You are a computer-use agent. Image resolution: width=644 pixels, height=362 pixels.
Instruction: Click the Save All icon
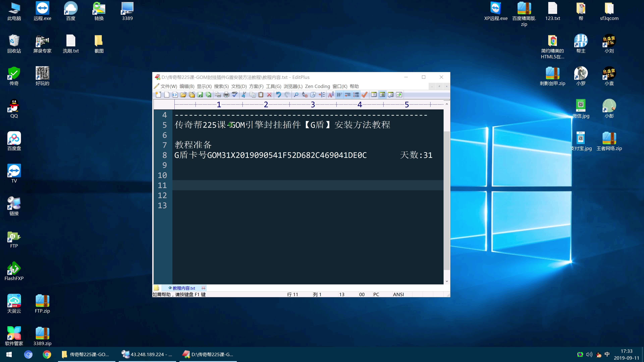coord(208,95)
